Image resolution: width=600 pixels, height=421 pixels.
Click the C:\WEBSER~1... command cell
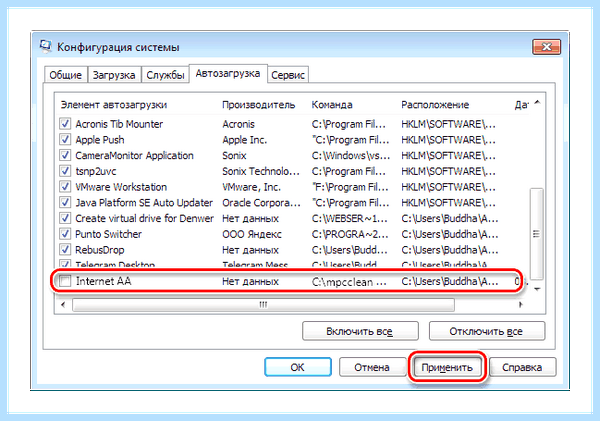click(350, 218)
